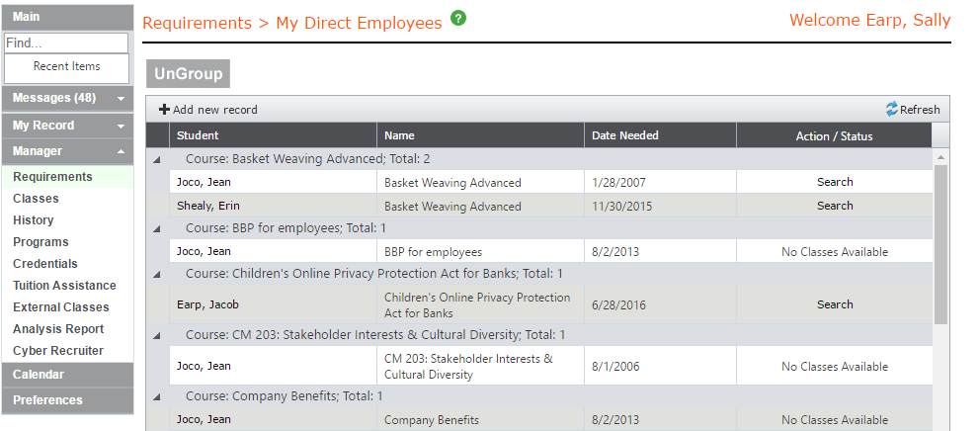Open the Analysis Report menu item
Viewport: 980px width, 431px height.
(x=58, y=329)
